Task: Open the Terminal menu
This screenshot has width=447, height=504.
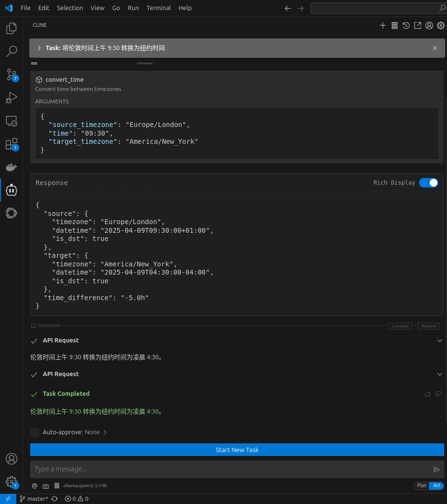Action: [159, 8]
